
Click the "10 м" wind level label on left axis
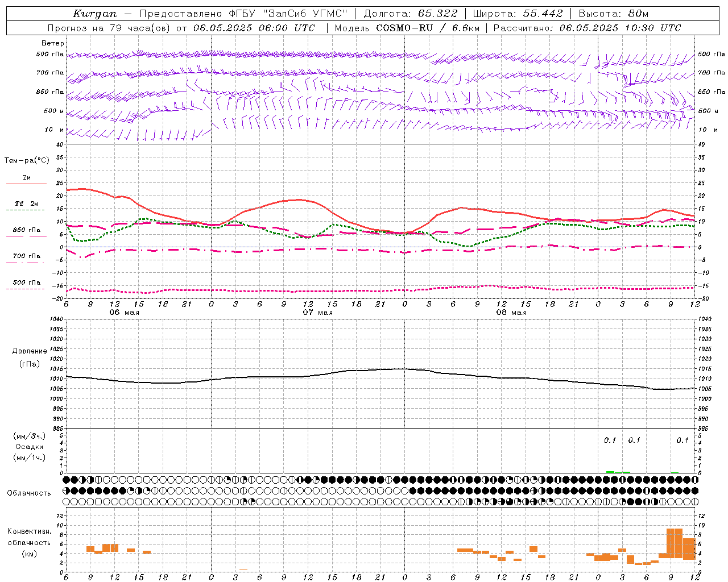coord(55,130)
